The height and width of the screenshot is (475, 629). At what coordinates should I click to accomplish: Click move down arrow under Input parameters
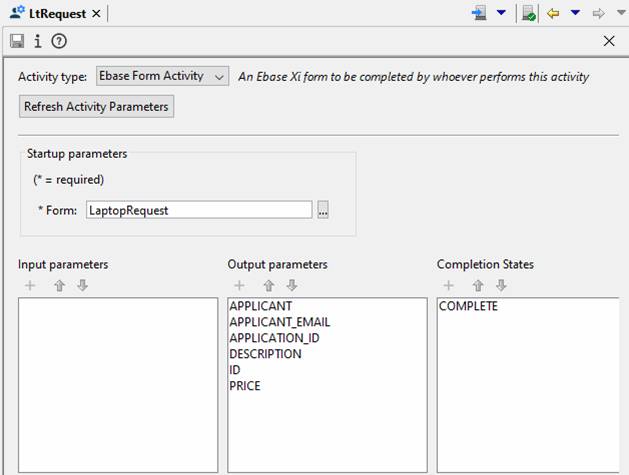(x=82, y=286)
